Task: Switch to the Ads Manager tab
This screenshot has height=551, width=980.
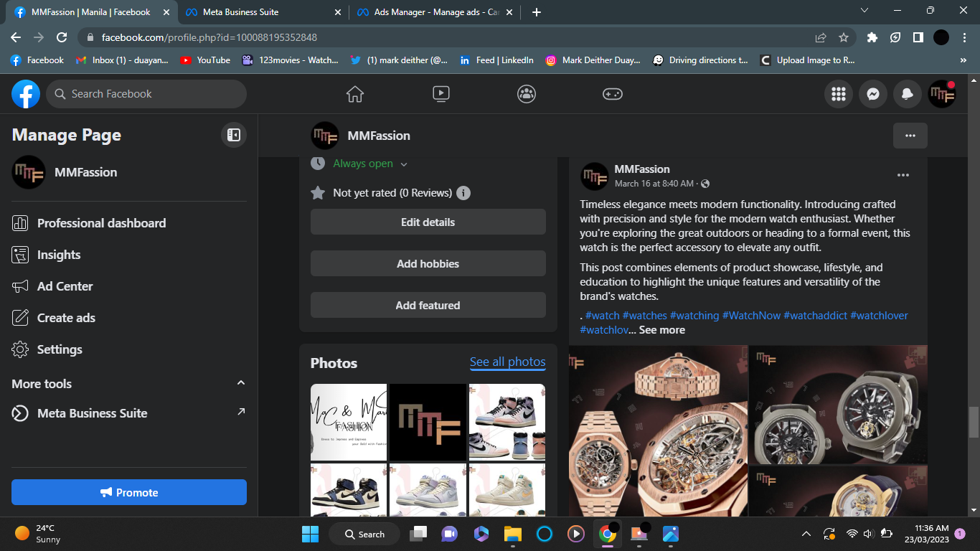Action: coord(435,12)
